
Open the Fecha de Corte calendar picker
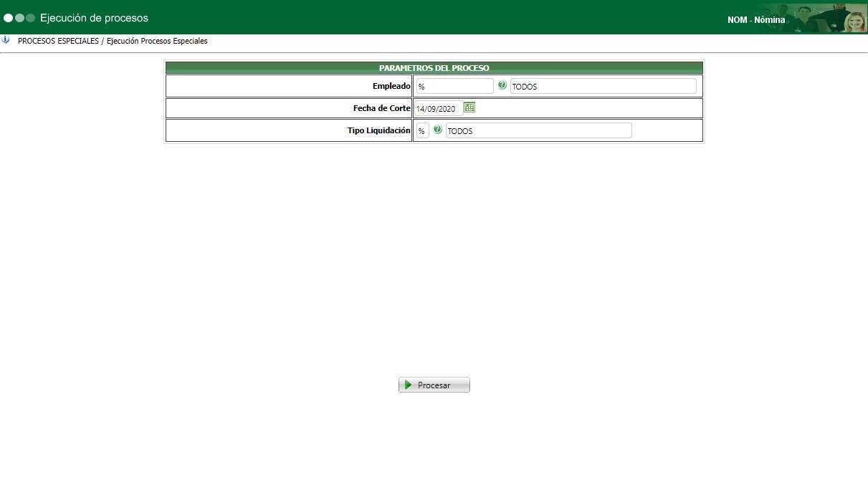click(469, 107)
